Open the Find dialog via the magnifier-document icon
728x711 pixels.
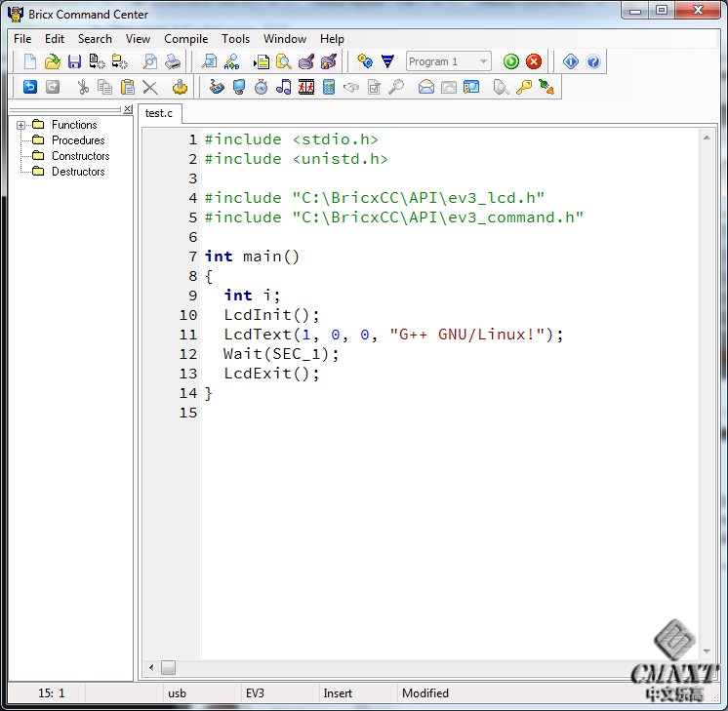209,61
